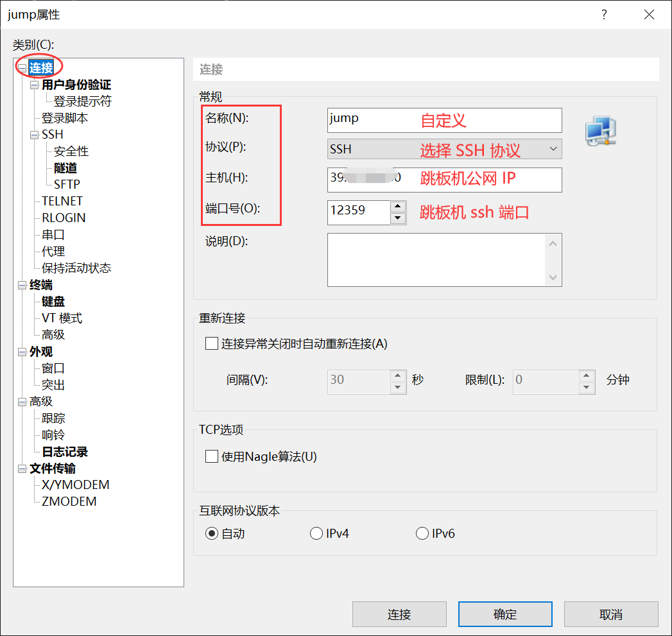
Task: Click the description scrollbar down arrow
Action: point(553,278)
